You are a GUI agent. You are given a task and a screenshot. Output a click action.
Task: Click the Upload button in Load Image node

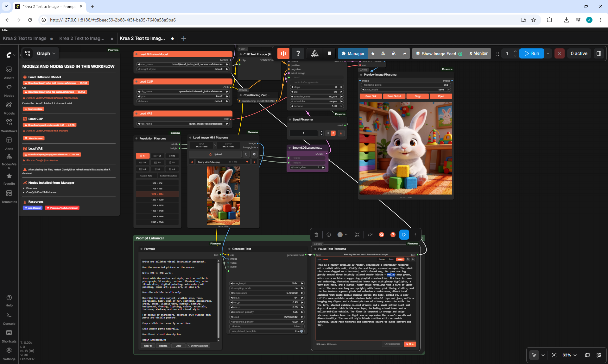coord(215,154)
